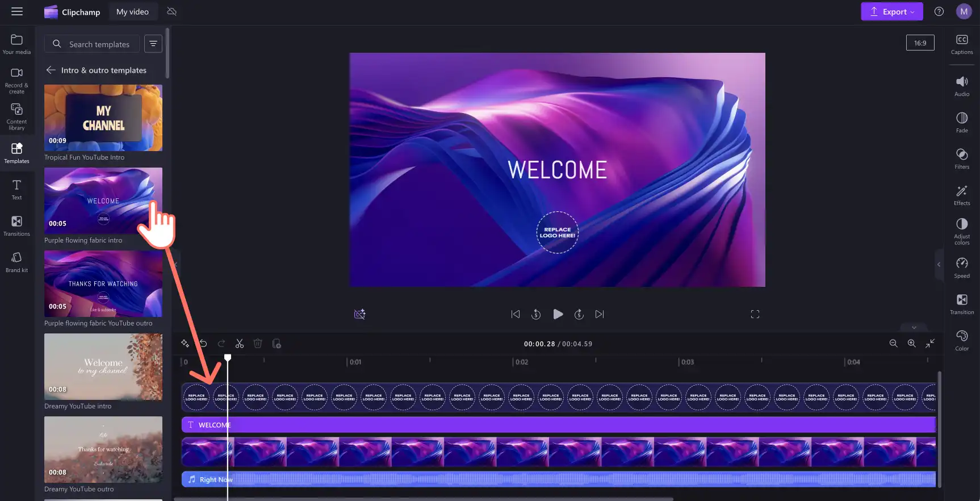Collapse the timeline with chevron
This screenshot has width=980, height=501.
coord(914,327)
